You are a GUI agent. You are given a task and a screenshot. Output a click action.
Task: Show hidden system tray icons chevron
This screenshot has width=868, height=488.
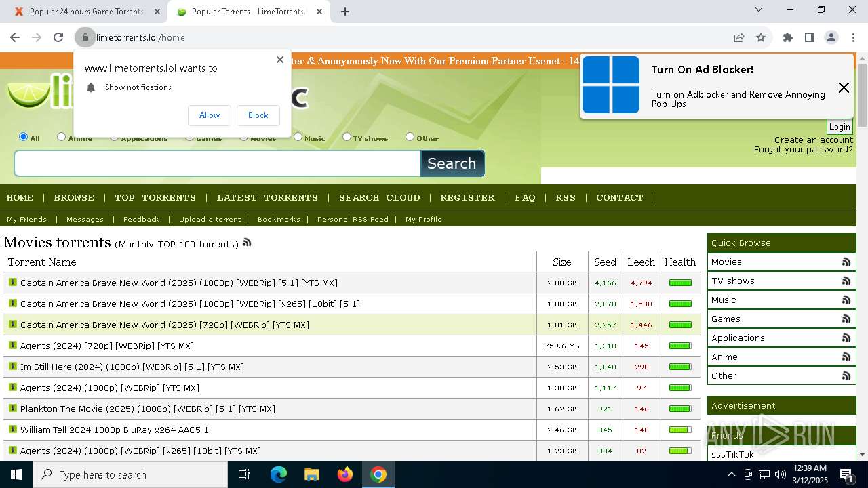click(731, 474)
